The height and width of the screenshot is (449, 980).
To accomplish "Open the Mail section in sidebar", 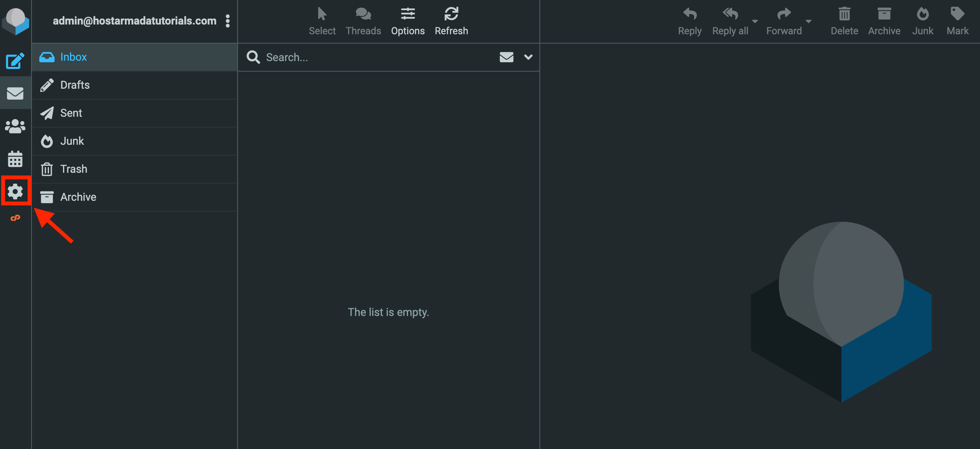I will (x=15, y=93).
